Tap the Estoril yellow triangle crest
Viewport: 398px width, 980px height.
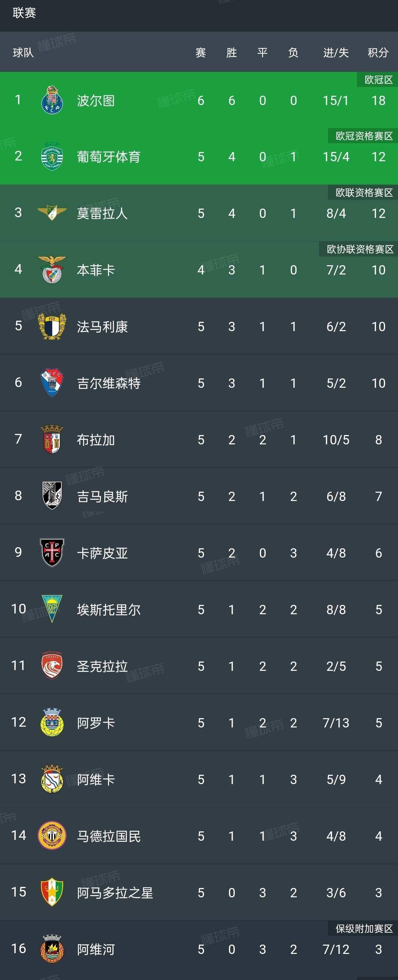52,609
